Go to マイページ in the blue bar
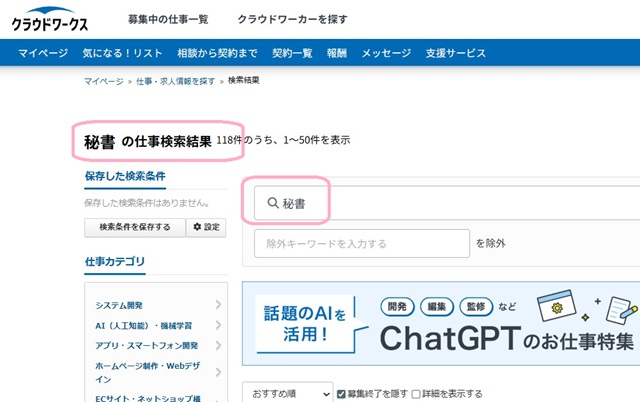The width and height of the screenshot is (640, 402). point(43,53)
